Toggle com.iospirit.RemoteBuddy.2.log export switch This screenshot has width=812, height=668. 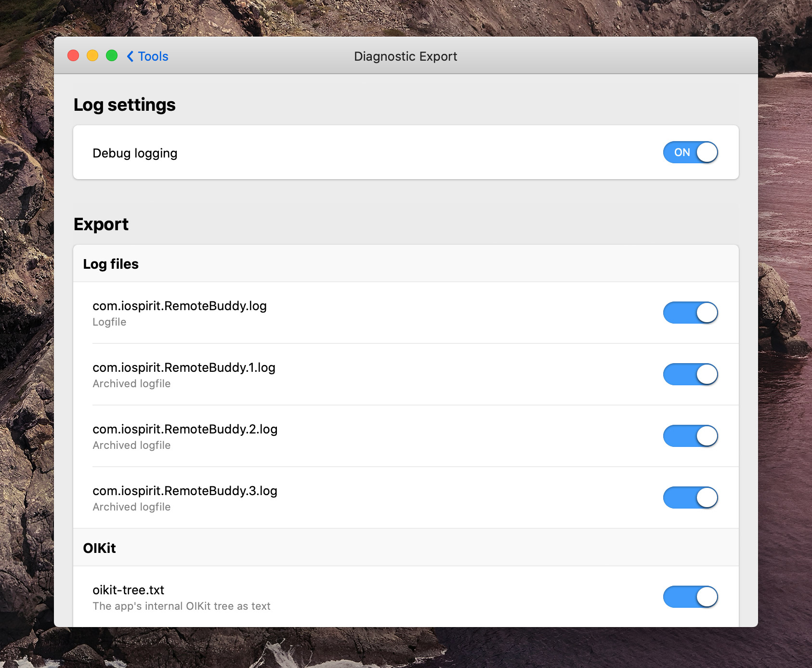point(690,436)
